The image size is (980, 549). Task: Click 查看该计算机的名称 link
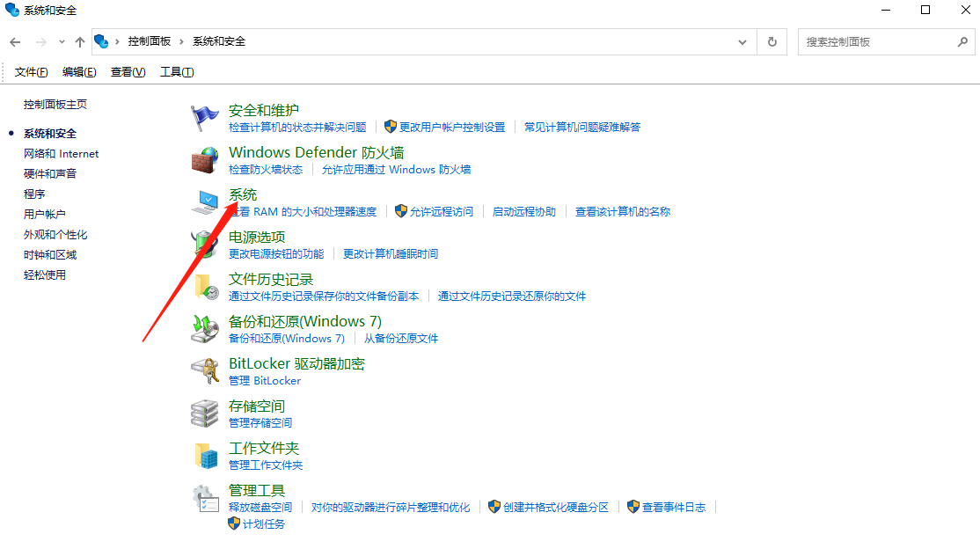pos(623,211)
